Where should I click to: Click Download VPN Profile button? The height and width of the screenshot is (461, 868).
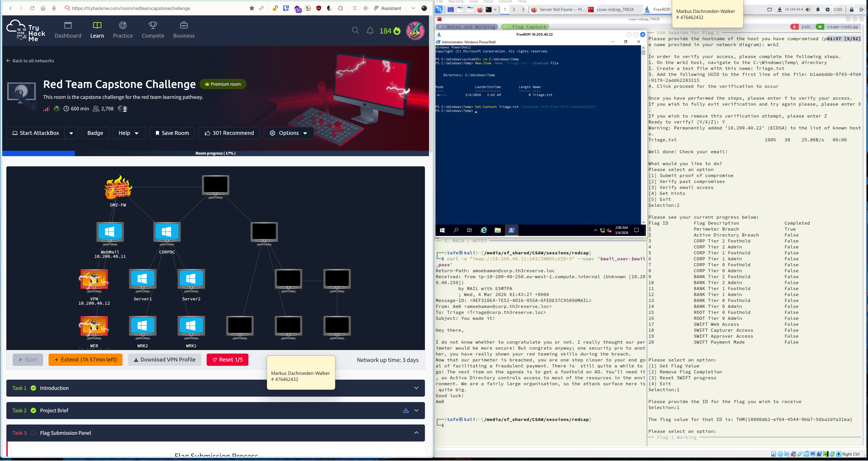point(164,360)
